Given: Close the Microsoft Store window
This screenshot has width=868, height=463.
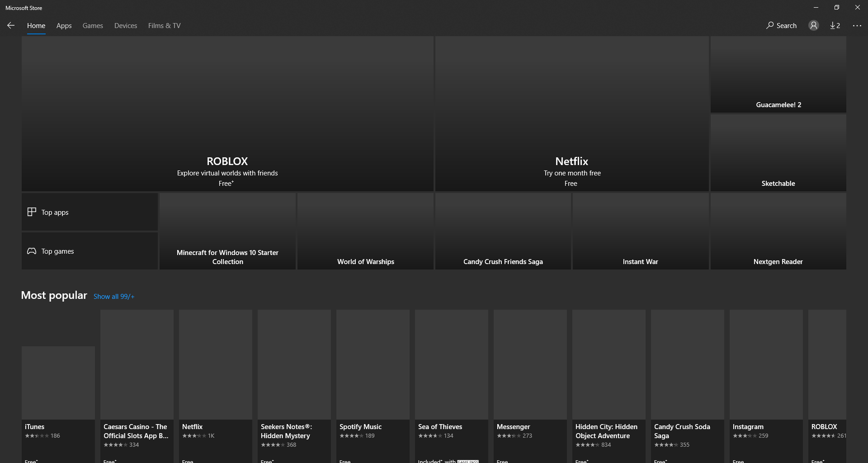Looking at the screenshot, I should (x=858, y=8).
